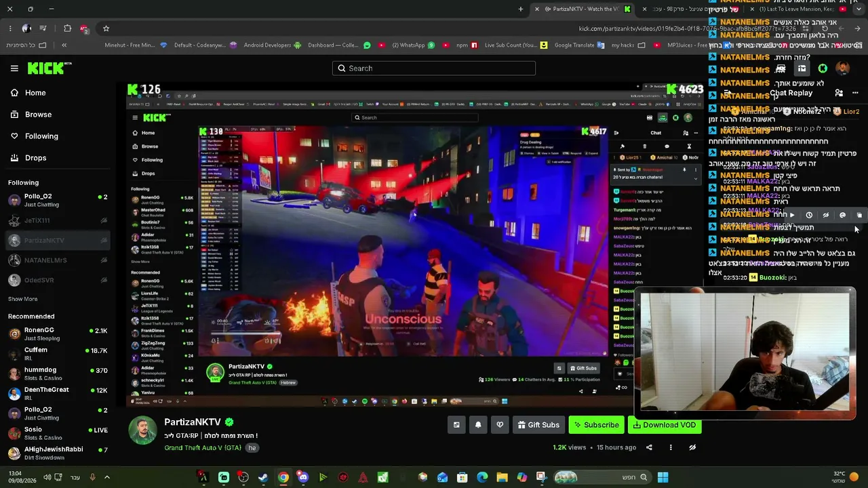Click the Search input field
The height and width of the screenshot is (488, 868).
434,68
